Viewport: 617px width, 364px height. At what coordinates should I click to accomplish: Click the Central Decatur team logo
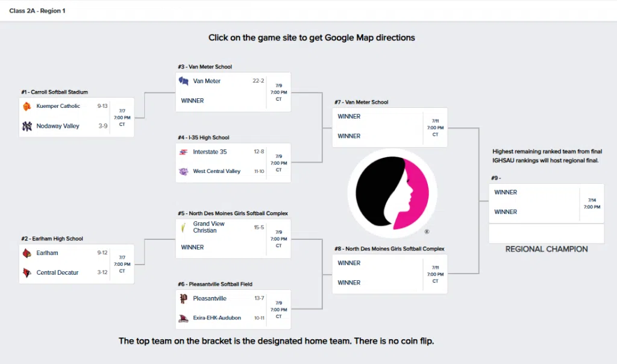[27, 272]
